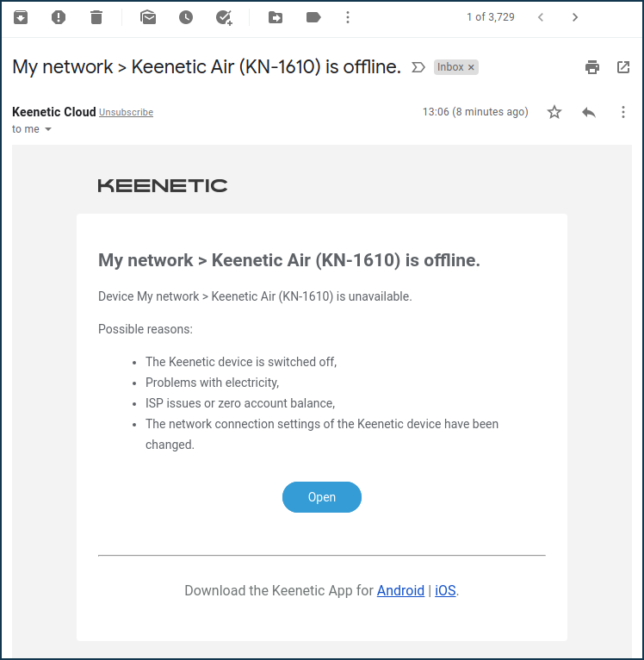Report this email as spam
The image size is (644, 660).
[59, 17]
